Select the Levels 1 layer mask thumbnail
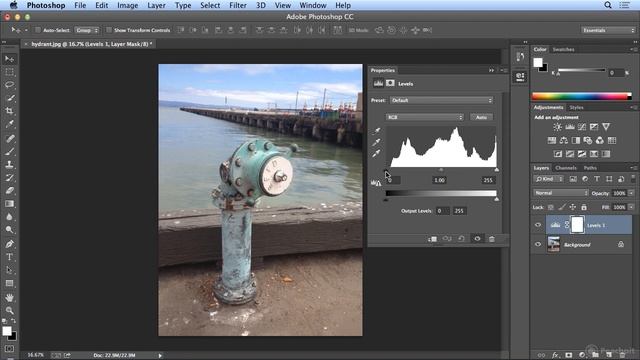This screenshot has height=360, width=640. (x=577, y=225)
